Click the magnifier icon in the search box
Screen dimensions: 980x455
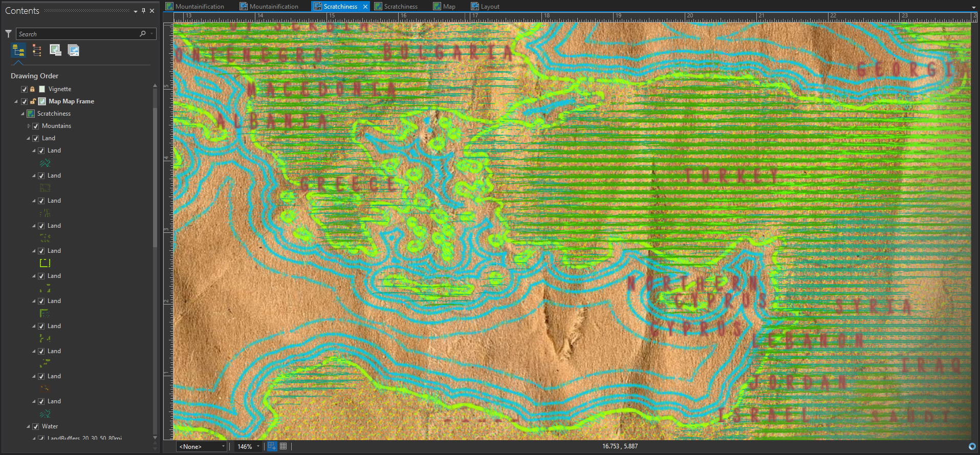click(143, 34)
